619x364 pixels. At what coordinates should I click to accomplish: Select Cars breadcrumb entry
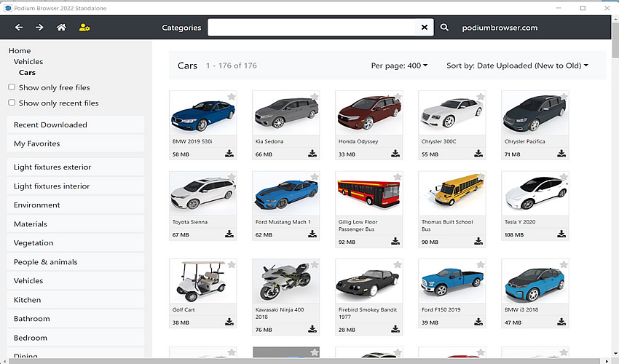click(x=27, y=72)
